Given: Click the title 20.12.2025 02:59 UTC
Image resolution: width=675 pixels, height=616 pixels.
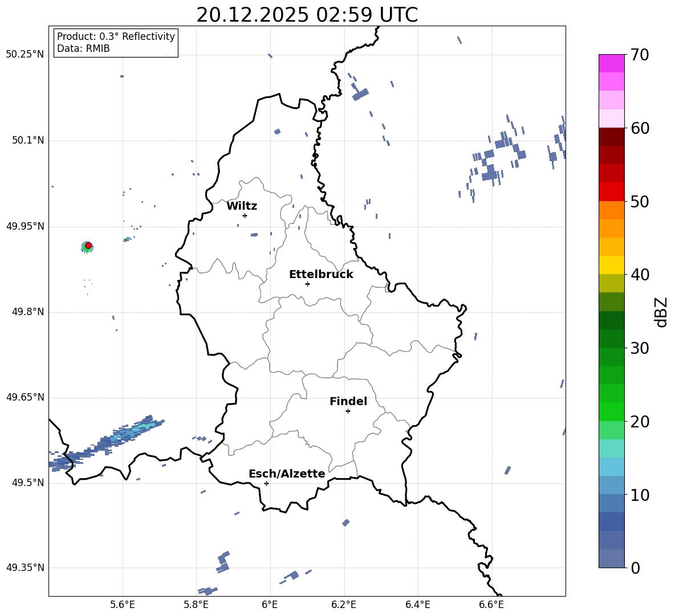Looking at the screenshot, I should (x=307, y=15).
